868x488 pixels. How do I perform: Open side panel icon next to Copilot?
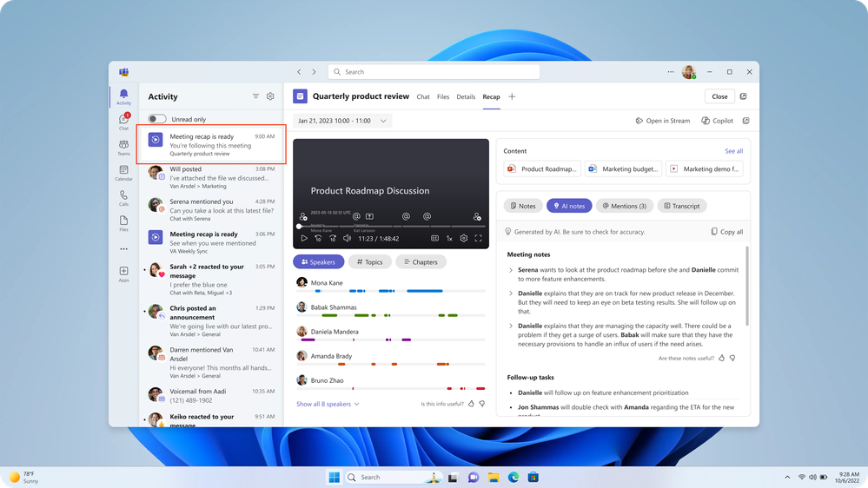(745, 121)
